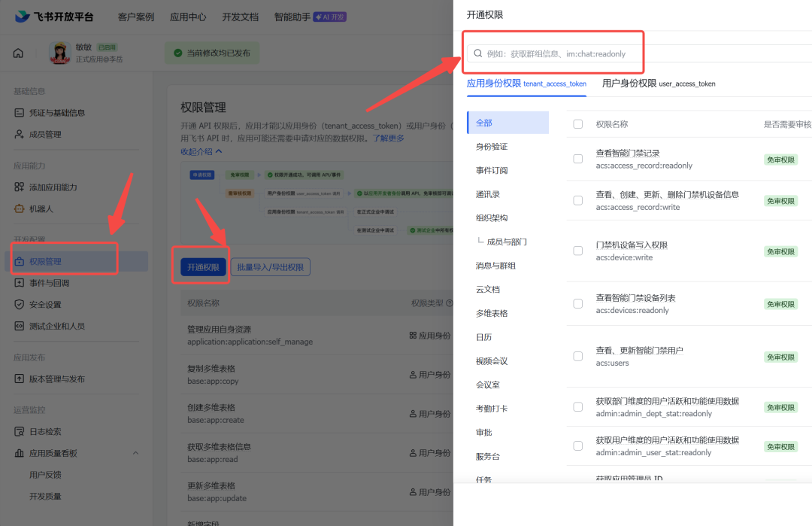Open 用户反馈 under quality dashboard
812x526 pixels.
45,475
